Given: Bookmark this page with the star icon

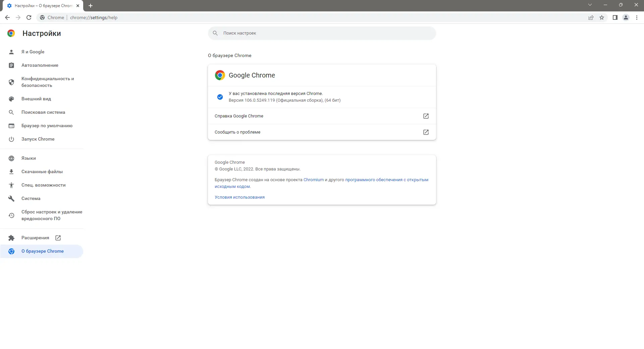Looking at the screenshot, I should pyautogui.click(x=602, y=17).
